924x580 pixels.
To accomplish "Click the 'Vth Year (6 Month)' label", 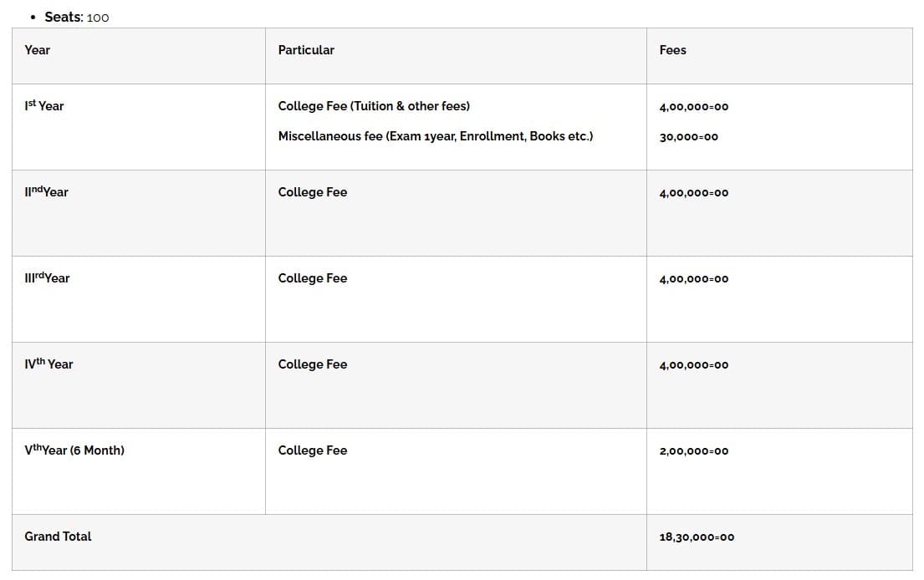I will pyautogui.click(x=74, y=450).
